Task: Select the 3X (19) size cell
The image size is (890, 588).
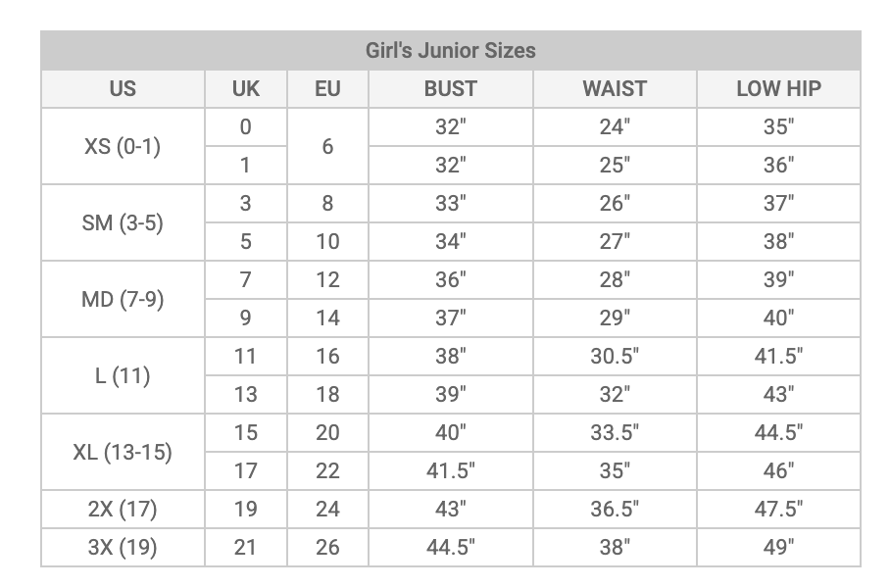Action: tap(123, 547)
